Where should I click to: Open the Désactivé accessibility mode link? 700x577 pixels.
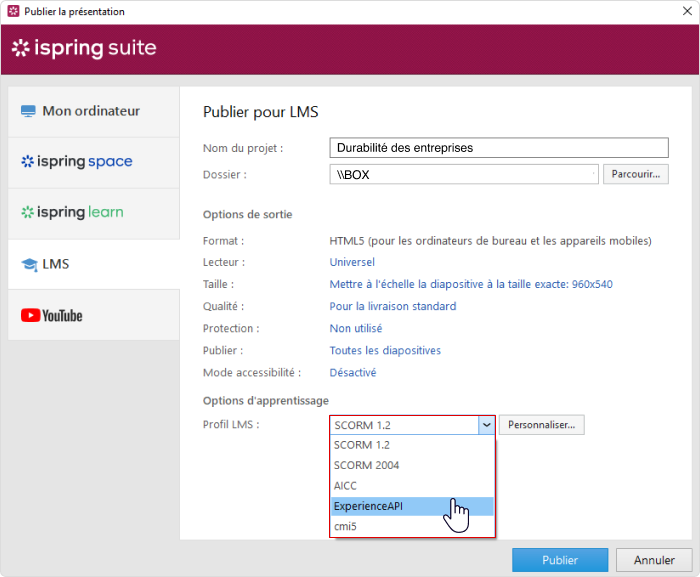click(353, 372)
